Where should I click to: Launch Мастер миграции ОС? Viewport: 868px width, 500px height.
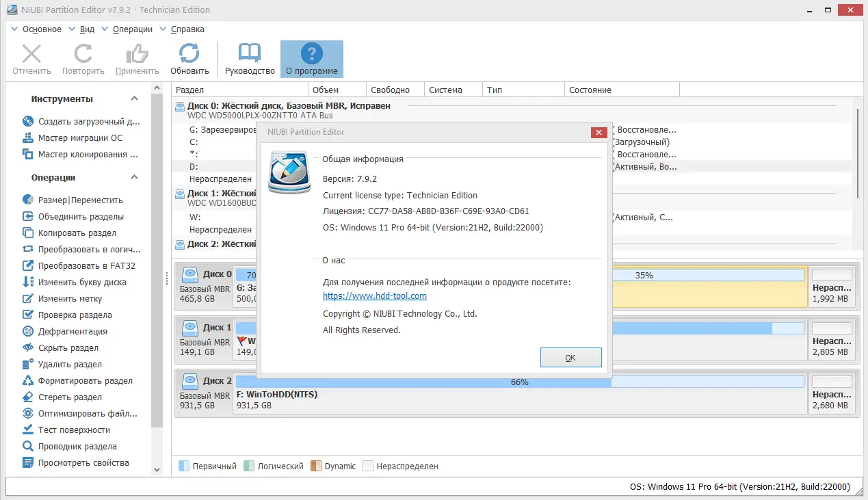73,138
